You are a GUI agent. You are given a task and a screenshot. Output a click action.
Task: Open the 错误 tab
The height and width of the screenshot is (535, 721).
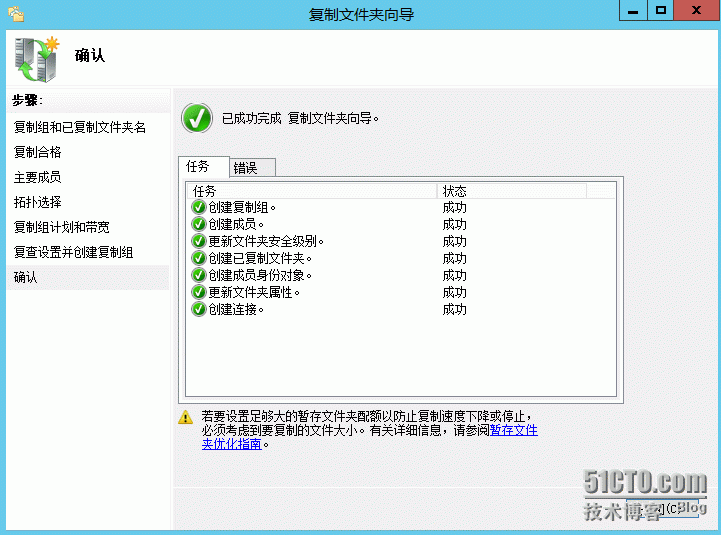coord(252,168)
